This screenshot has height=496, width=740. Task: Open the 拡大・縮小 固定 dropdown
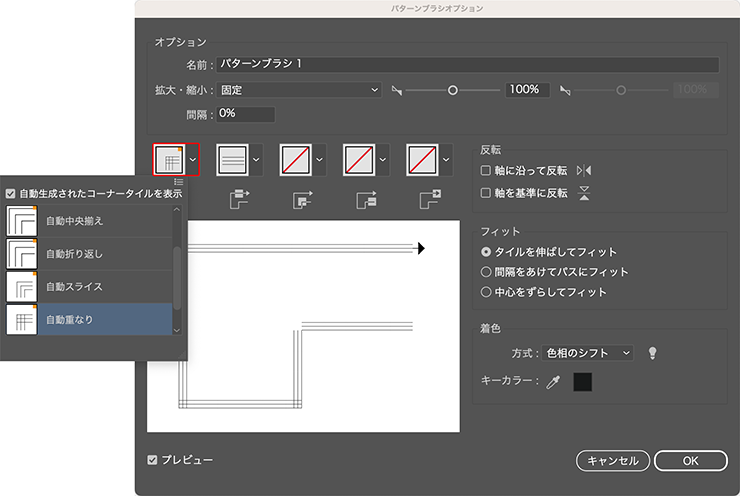click(x=300, y=90)
